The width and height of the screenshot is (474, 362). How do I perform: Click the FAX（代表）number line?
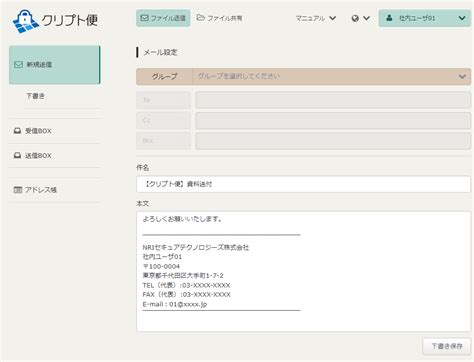pos(186,295)
